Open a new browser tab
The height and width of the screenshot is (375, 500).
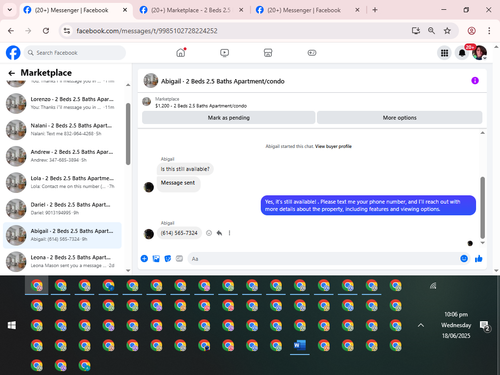(x=375, y=10)
